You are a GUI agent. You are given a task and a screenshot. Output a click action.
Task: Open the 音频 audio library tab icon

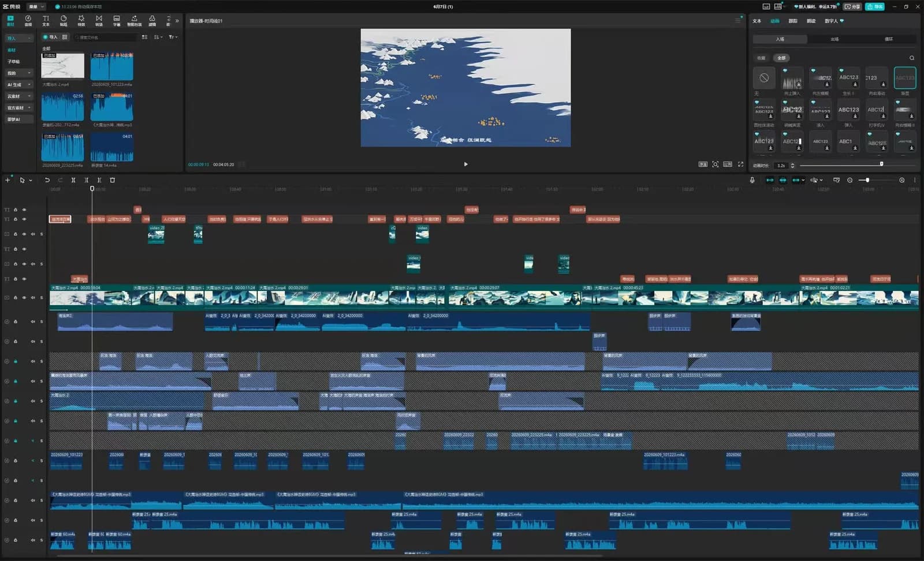click(28, 21)
